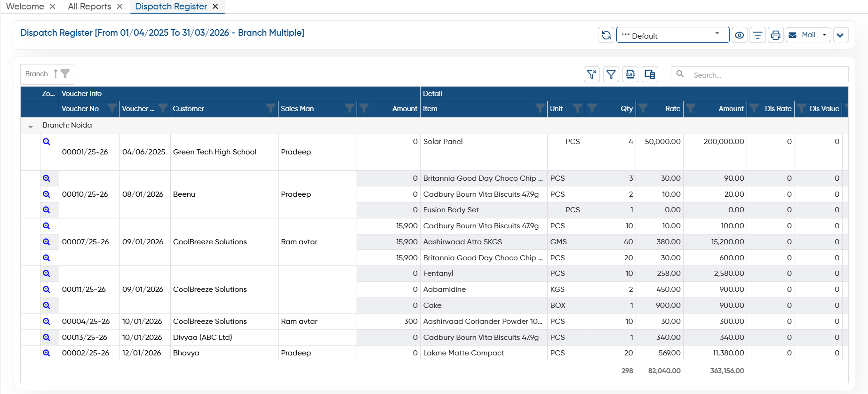Open zoom icon for Aabamidine row
Image resolution: width=868 pixels, height=394 pixels.
pyautogui.click(x=47, y=289)
